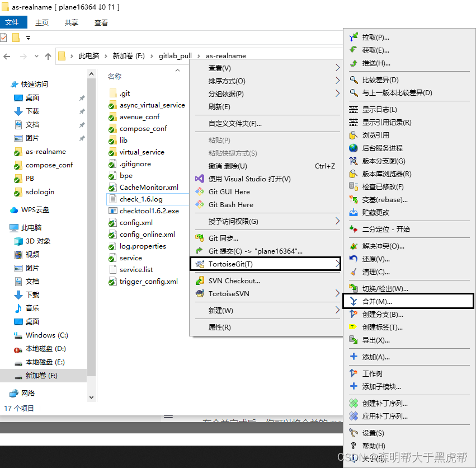Viewport: 476px width, 468px height.
Task: Click the 检查已修改 icon
Action: click(x=354, y=186)
